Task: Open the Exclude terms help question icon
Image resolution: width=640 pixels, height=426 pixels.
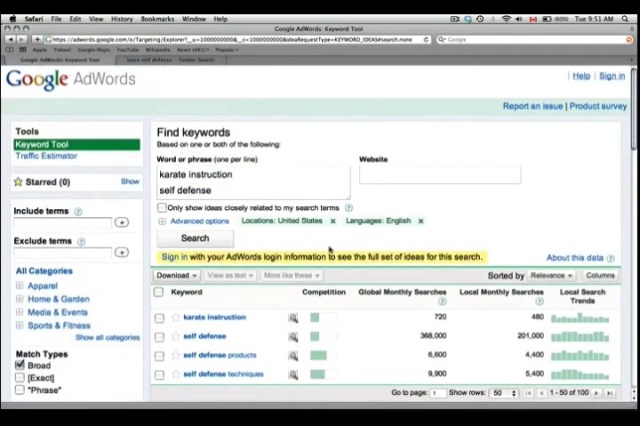Action: tap(81, 242)
